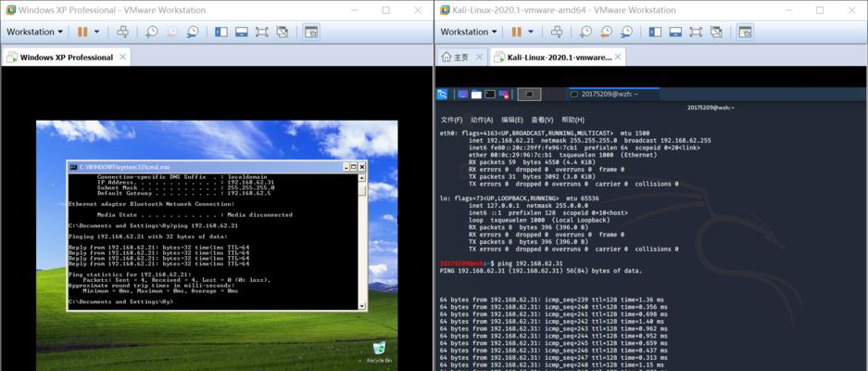Viewport: 868px width, 371px height.
Task: Revert Kali VM to previous snapshot
Action: click(606, 32)
